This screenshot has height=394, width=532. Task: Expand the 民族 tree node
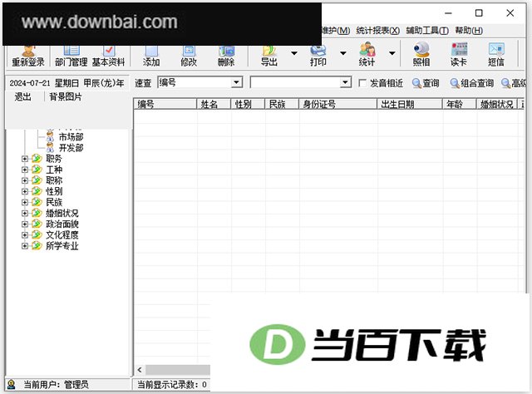coord(24,202)
